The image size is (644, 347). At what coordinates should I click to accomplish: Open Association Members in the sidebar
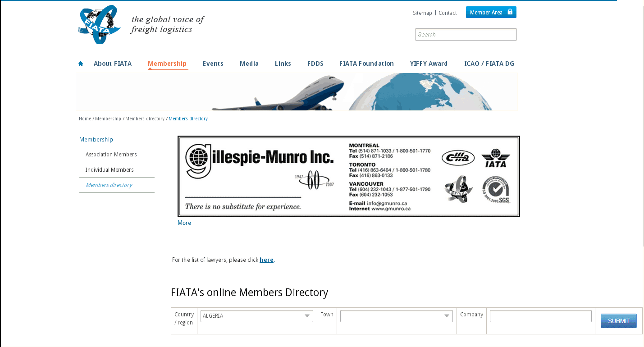(111, 155)
